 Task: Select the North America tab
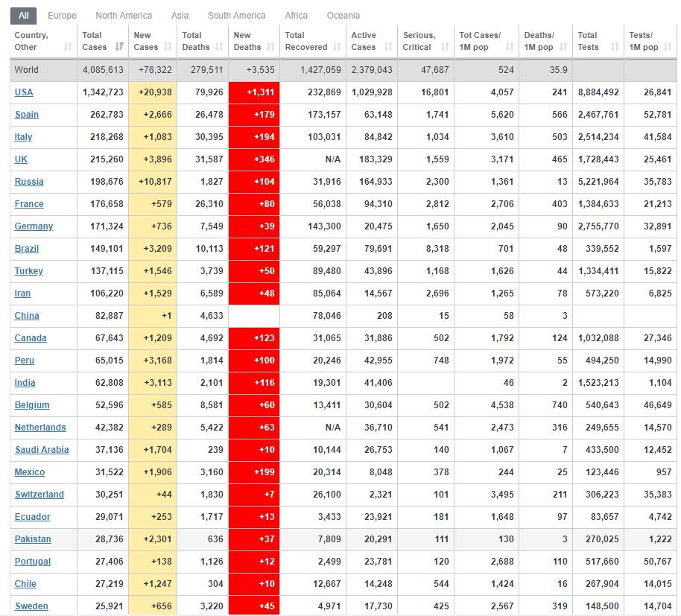pyautogui.click(x=124, y=15)
